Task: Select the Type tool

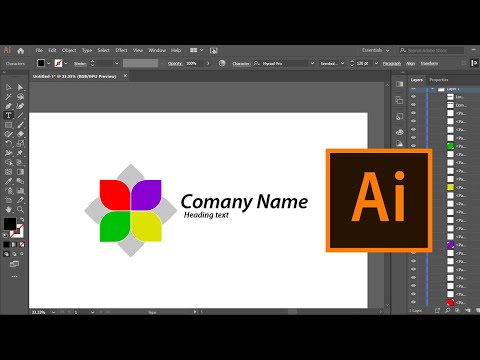Action: click(x=9, y=115)
